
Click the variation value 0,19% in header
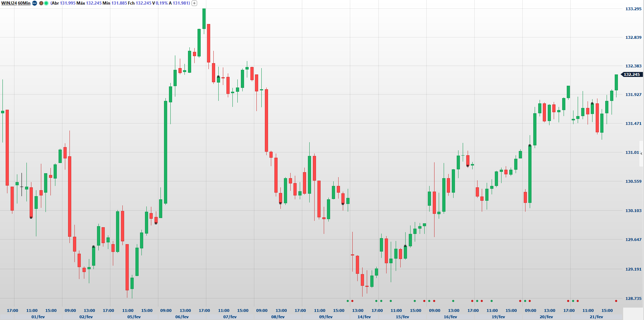[162, 3]
